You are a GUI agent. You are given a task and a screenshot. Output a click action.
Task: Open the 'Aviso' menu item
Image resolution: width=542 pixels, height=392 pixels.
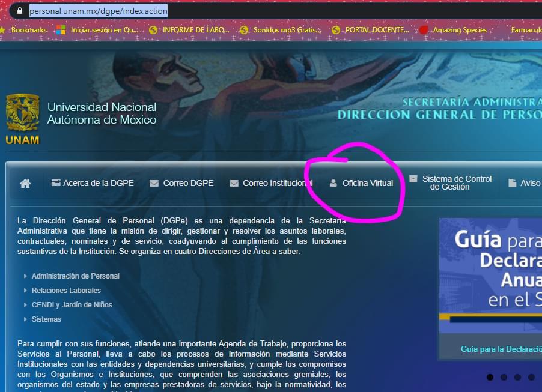[525, 183]
